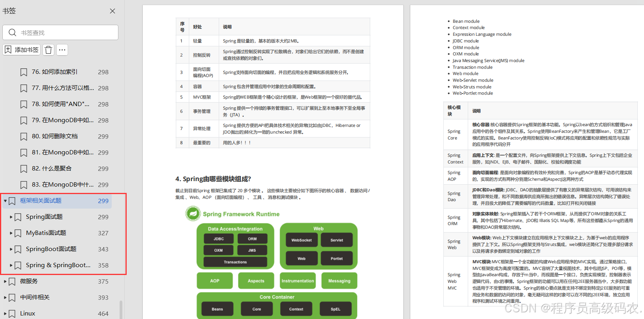Open bookmark 79. 在MongoDB中如
Viewport: 644px width, 319px height.
(63, 120)
